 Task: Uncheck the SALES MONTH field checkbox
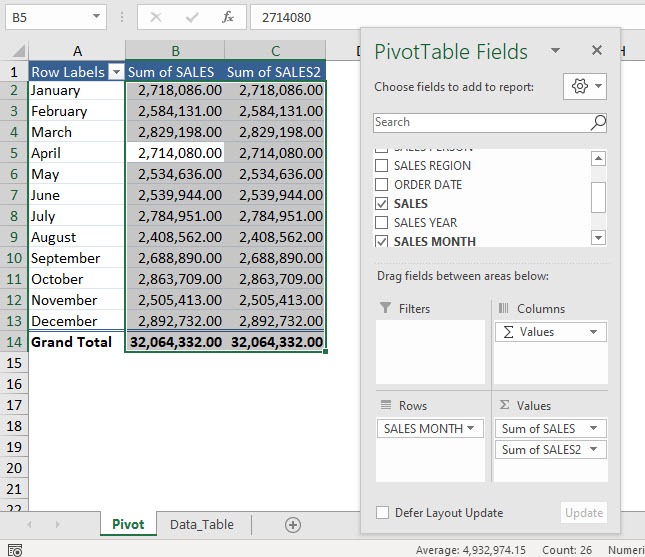click(x=382, y=241)
